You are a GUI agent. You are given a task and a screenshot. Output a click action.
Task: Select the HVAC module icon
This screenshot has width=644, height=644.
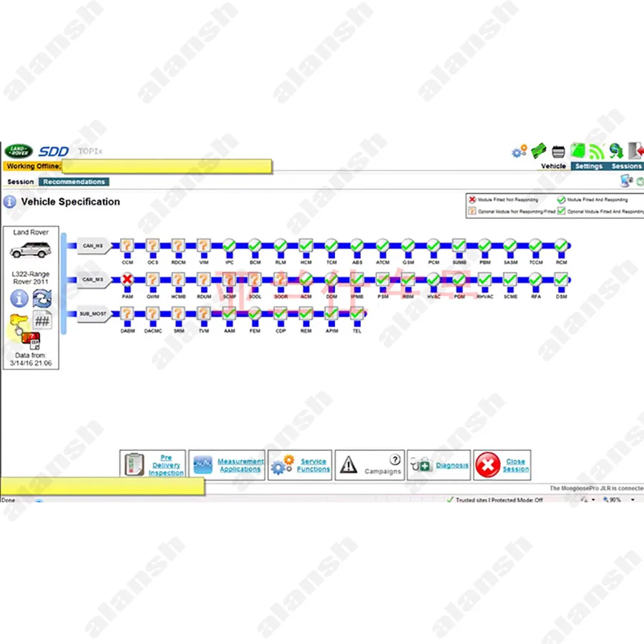pos(434,280)
